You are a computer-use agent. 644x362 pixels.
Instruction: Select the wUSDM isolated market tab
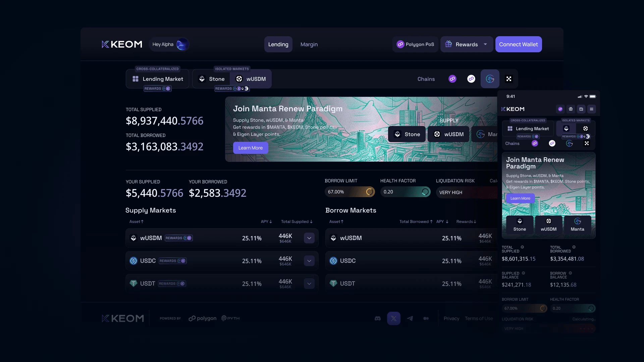251,79
